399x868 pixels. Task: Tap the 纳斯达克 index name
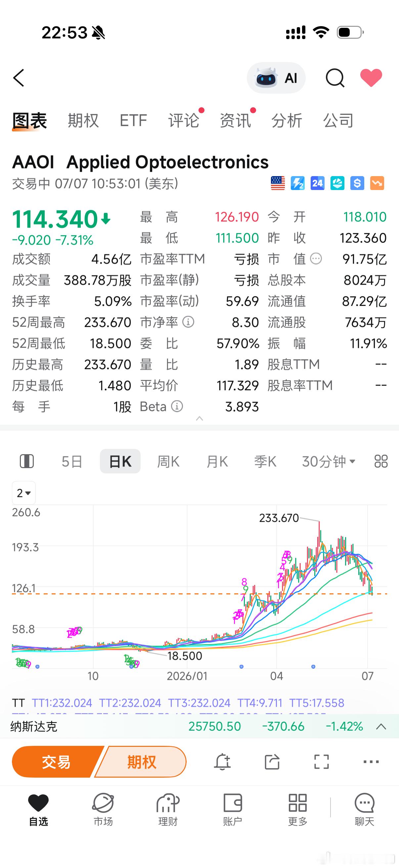34,726
